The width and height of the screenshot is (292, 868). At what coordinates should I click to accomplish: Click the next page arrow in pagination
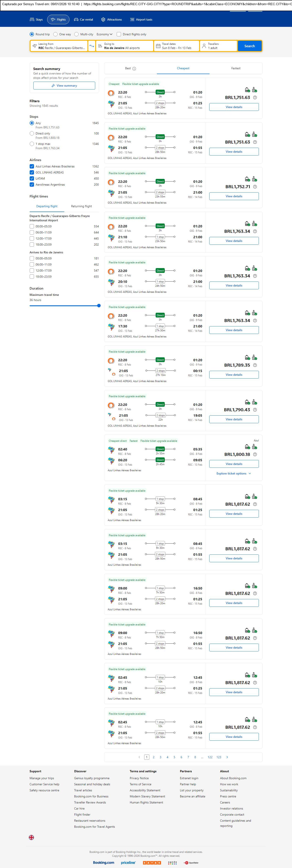(227, 757)
